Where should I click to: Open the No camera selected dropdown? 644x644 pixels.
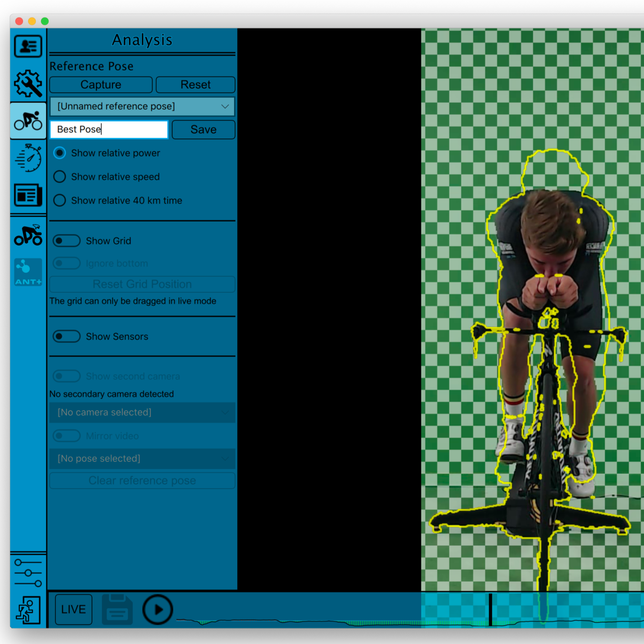pos(142,412)
